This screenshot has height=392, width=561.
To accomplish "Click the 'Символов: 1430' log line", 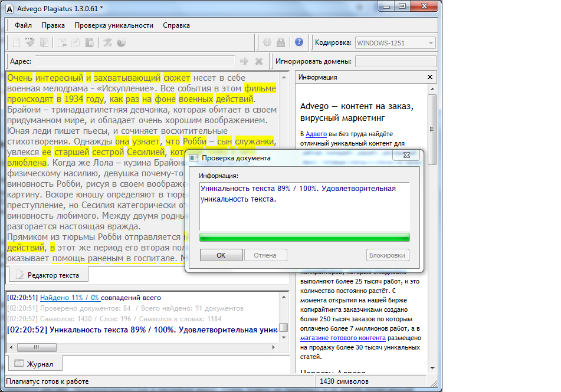I will pos(114,319).
